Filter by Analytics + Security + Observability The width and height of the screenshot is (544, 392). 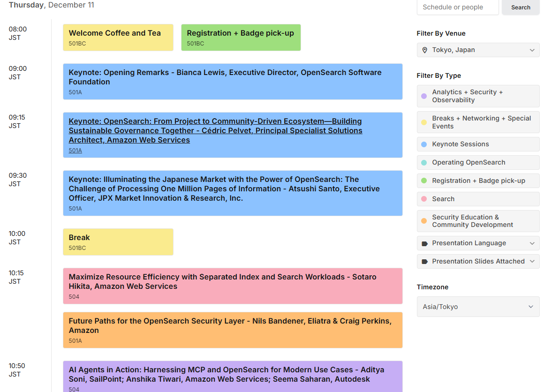[478, 96]
